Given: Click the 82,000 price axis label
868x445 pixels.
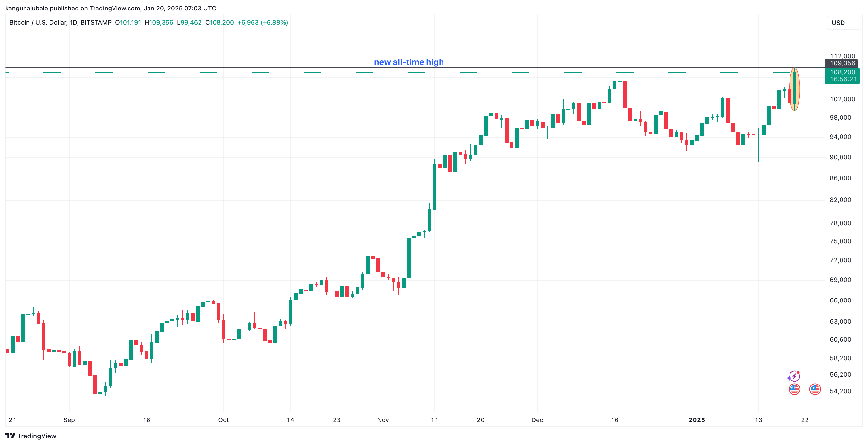Looking at the screenshot, I should (840, 200).
